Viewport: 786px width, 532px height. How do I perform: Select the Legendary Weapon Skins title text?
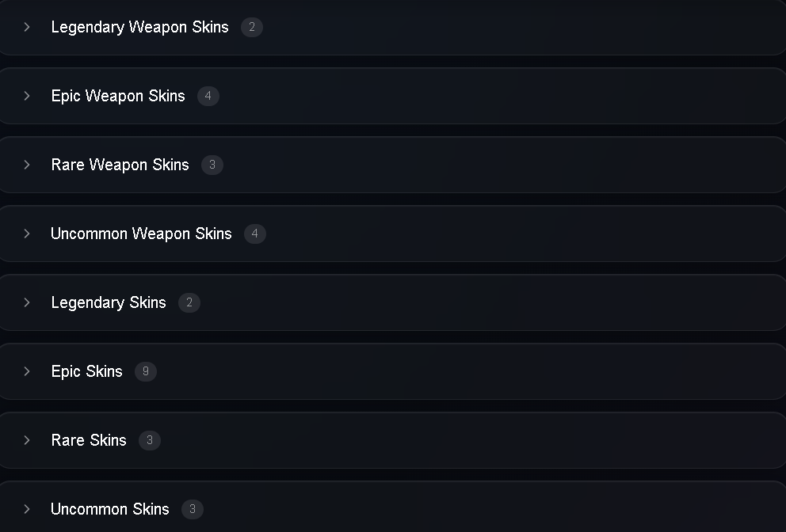[140, 27]
